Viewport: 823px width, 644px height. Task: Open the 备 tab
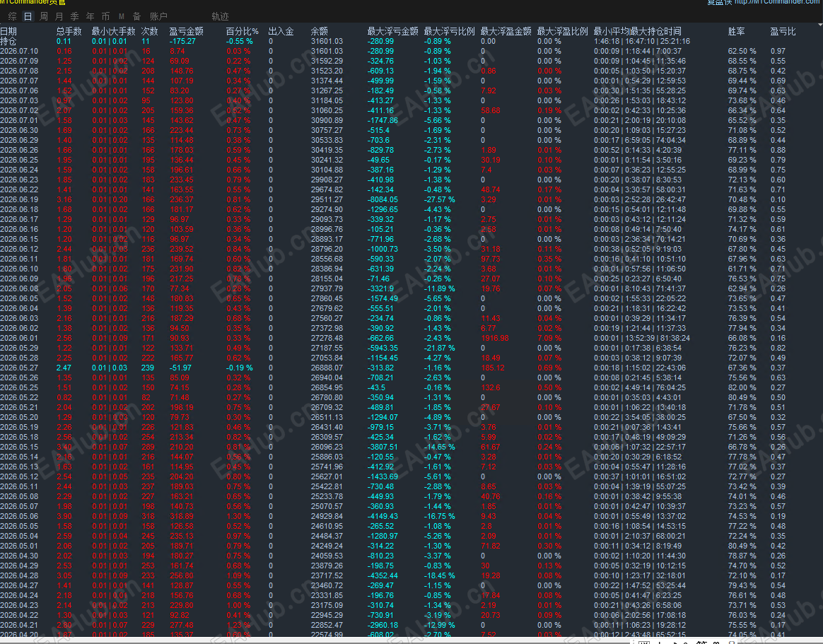(x=137, y=17)
